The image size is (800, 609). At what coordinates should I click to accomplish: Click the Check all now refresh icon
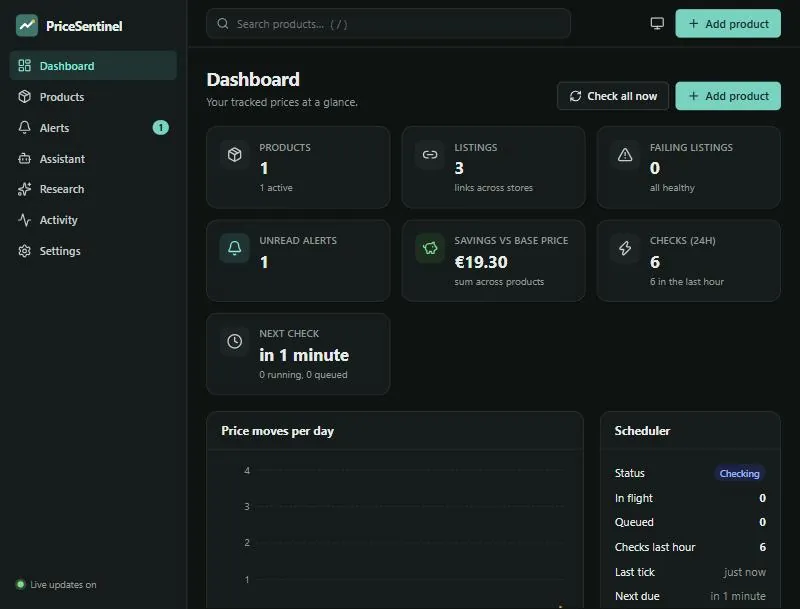coord(576,96)
